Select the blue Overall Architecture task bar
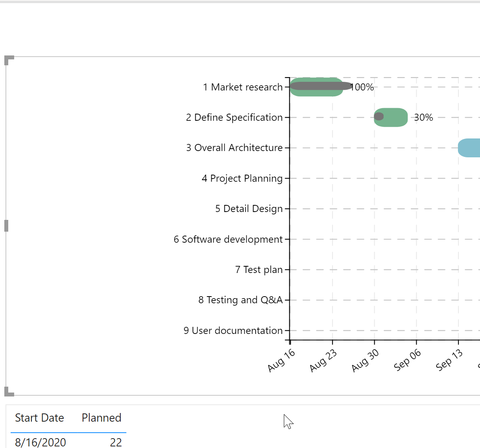This screenshot has width=480, height=448. [469, 148]
